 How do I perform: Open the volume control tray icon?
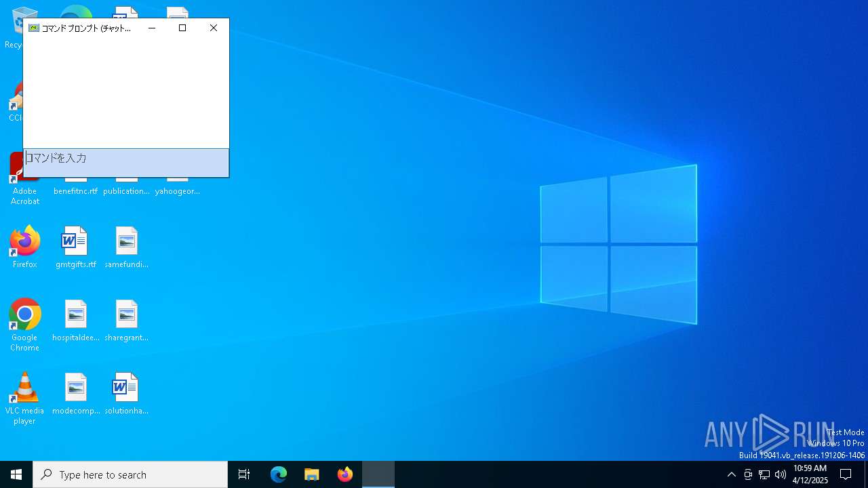pyautogui.click(x=781, y=474)
